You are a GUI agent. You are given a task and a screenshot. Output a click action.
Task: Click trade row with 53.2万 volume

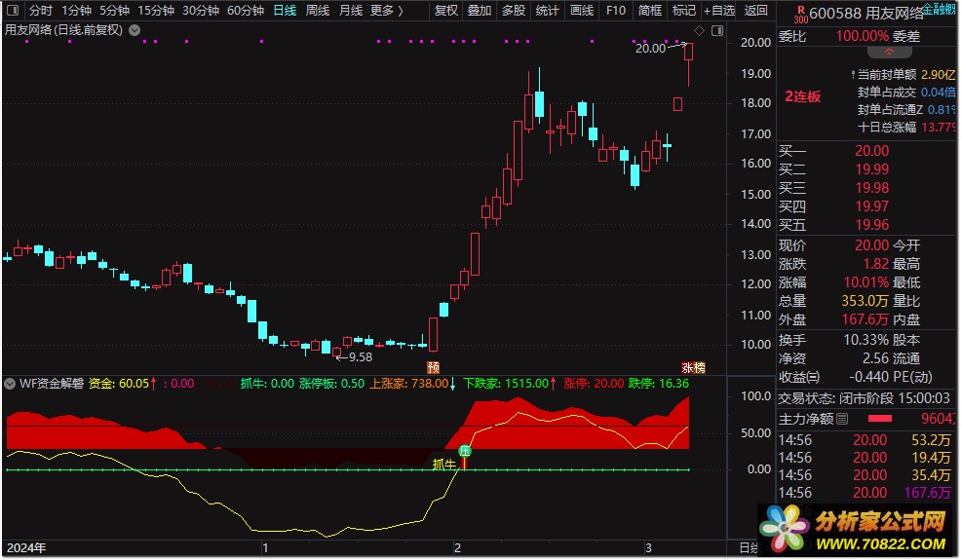(866, 440)
